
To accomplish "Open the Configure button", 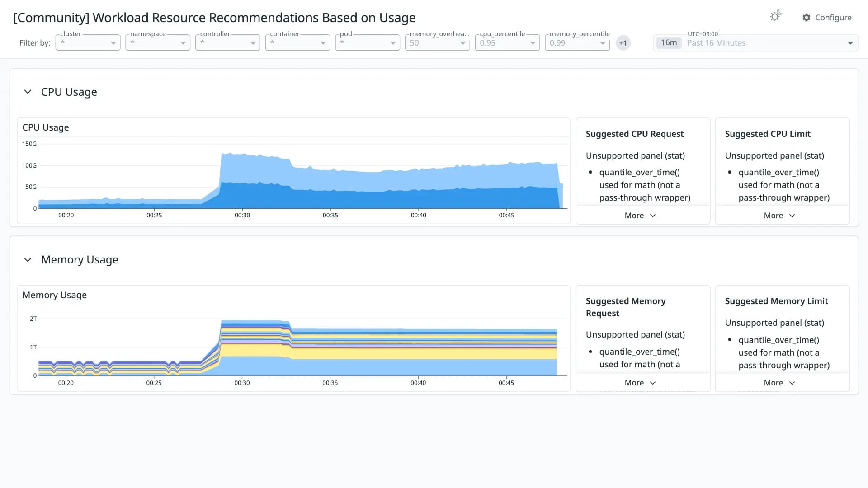I will pos(827,18).
